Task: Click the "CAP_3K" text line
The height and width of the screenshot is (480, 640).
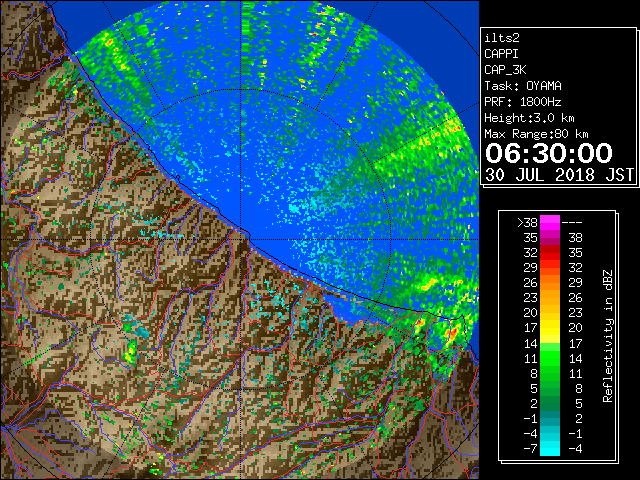Action: (x=505, y=70)
